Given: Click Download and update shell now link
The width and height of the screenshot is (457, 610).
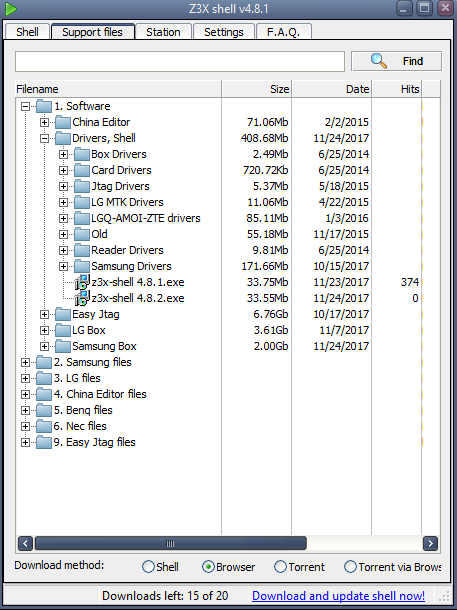Looking at the screenshot, I should pos(338,596).
